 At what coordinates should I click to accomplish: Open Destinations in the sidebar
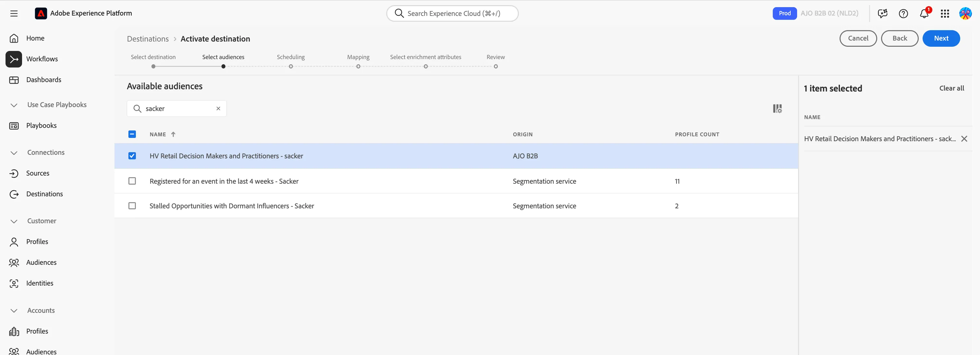[x=44, y=194]
